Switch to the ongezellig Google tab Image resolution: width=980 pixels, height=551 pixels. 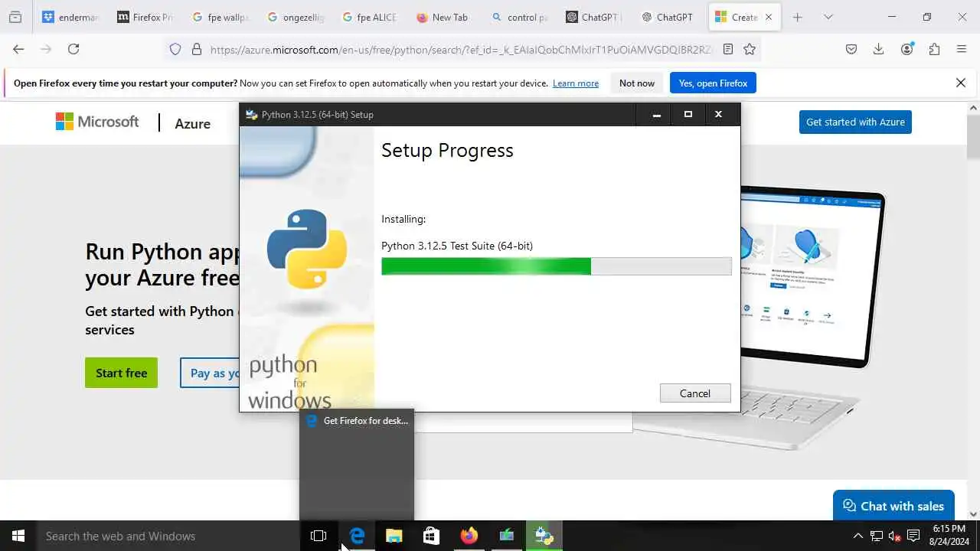(295, 17)
